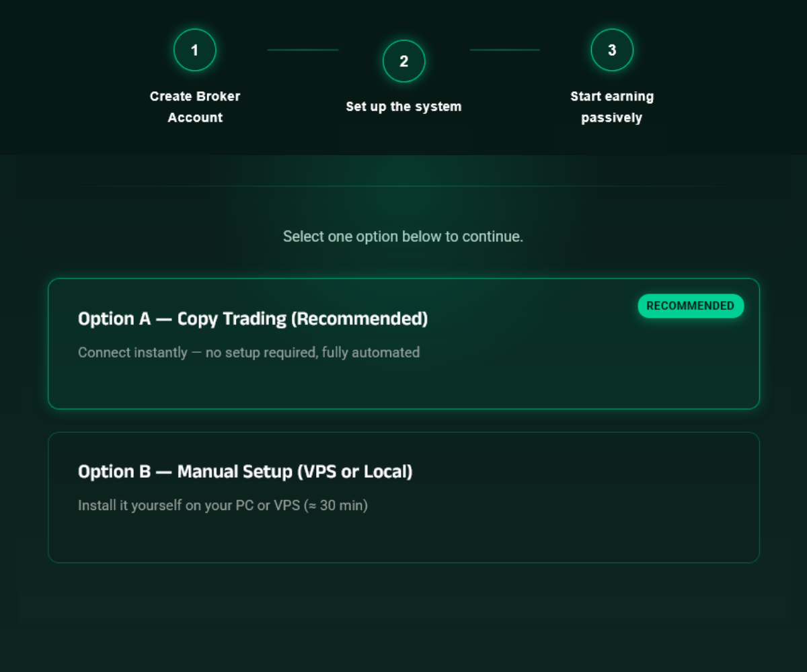Screen dimensions: 807x672
Task: Select the "Set up the system" step label
Action: [403, 107]
